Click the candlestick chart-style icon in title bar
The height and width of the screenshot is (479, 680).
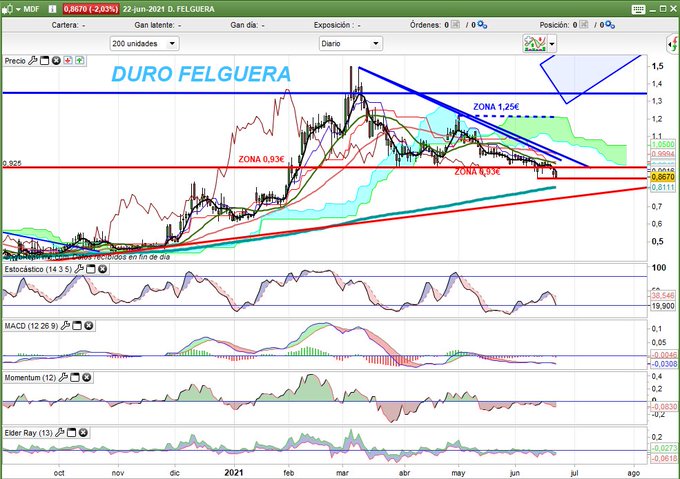(7, 9)
